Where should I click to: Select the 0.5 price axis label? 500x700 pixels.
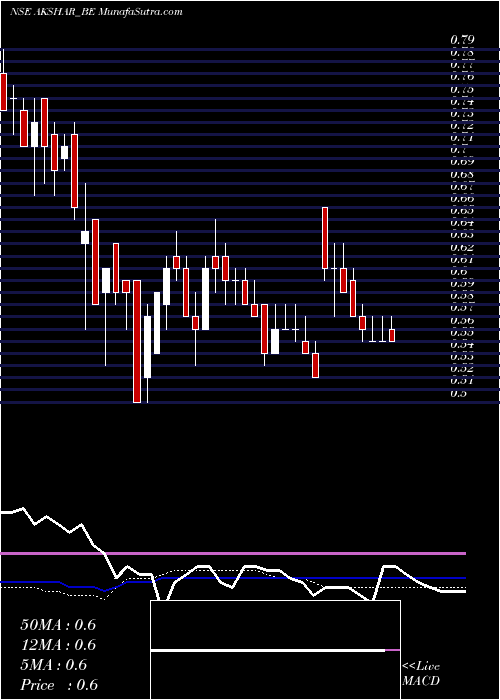click(459, 393)
